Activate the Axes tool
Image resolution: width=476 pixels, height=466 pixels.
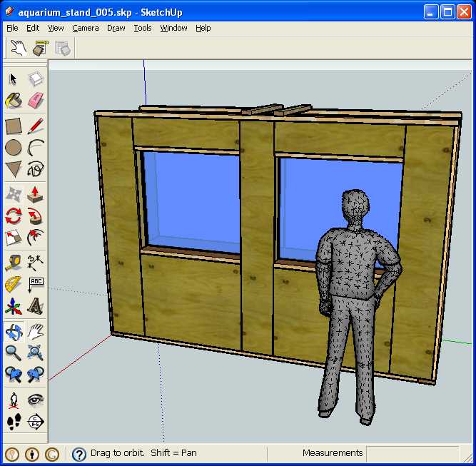[14, 306]
